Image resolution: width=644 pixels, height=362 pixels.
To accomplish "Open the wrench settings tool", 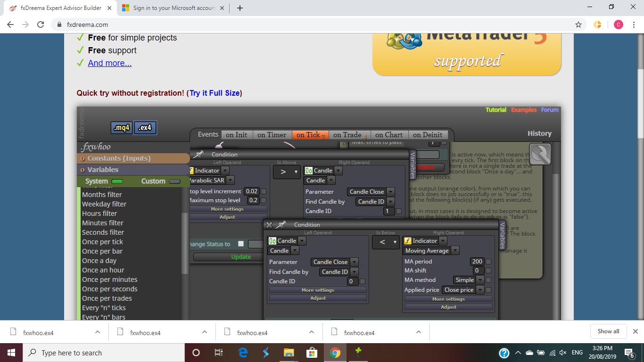I will pos(540,154).
